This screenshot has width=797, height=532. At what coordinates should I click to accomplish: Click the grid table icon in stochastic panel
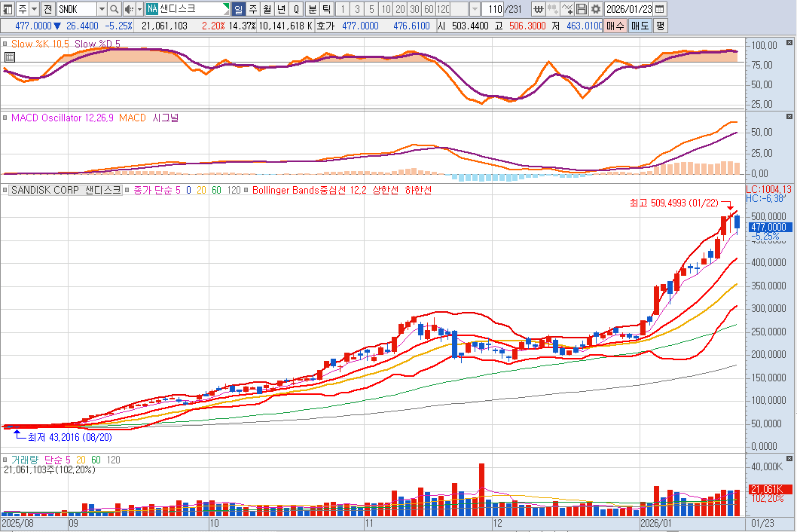9,57
